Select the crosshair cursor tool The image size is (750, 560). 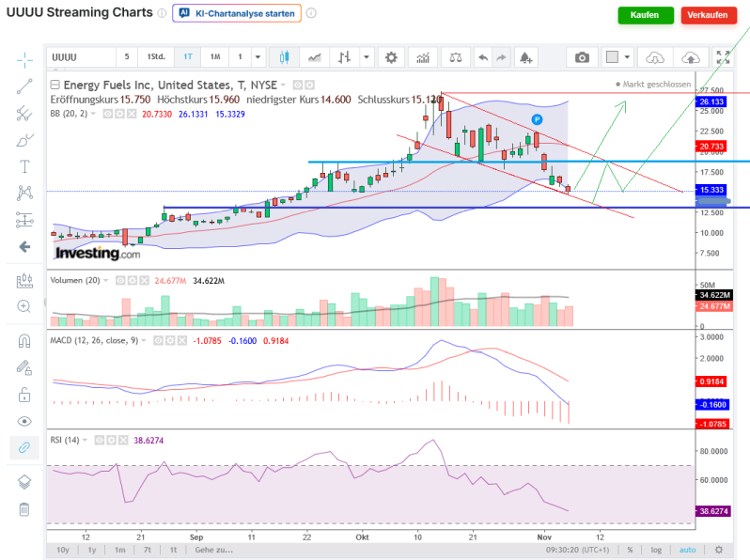click(x=24, y=60)
